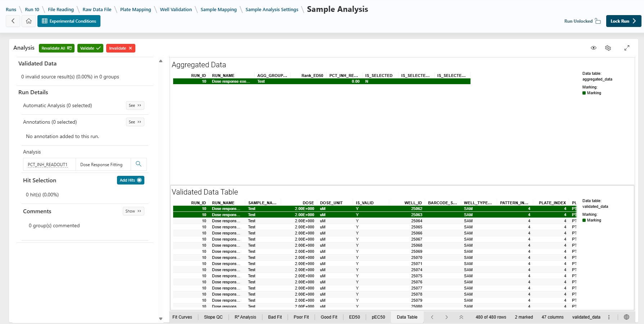The width and height of the screenshot is (644, 324).
Task: Switch to the pEC50 tab
Action: pos(378,317)
